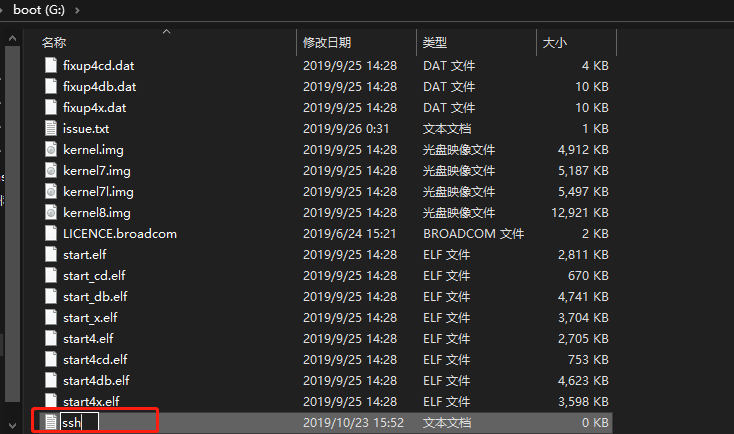Select the start_cd.elf file name
The image size is (734, 434).
click(94, 276)
